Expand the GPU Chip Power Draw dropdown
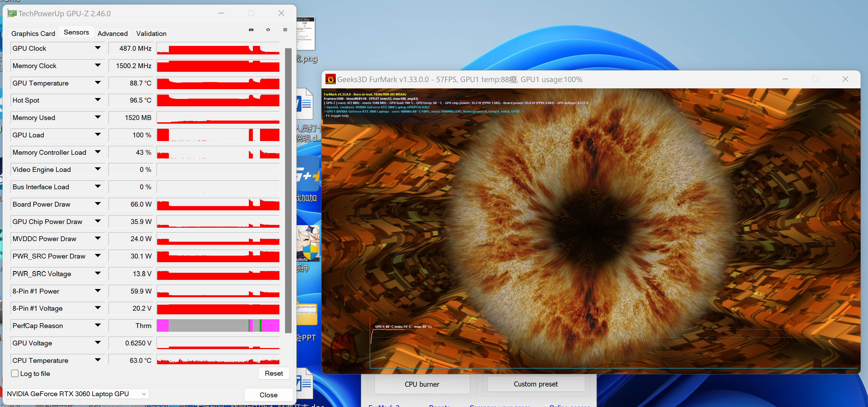Image resolution: width=868 pixels, height=407 pixels. (x=98, y=221)
